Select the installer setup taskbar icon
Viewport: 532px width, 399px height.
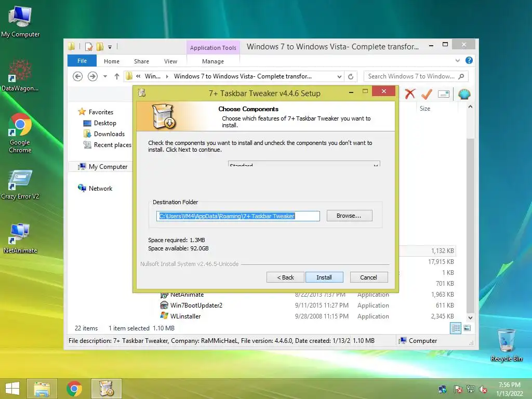pos(107,389)
